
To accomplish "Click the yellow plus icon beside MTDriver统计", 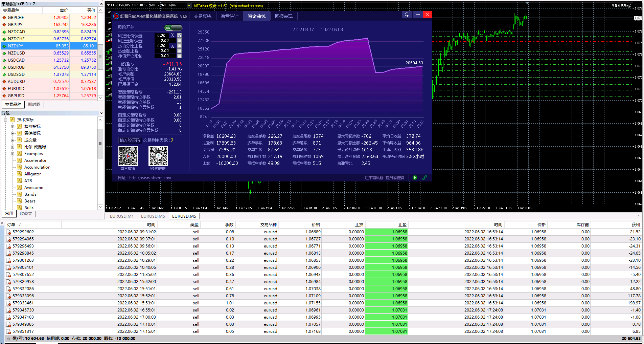I will tap(189, 5).
